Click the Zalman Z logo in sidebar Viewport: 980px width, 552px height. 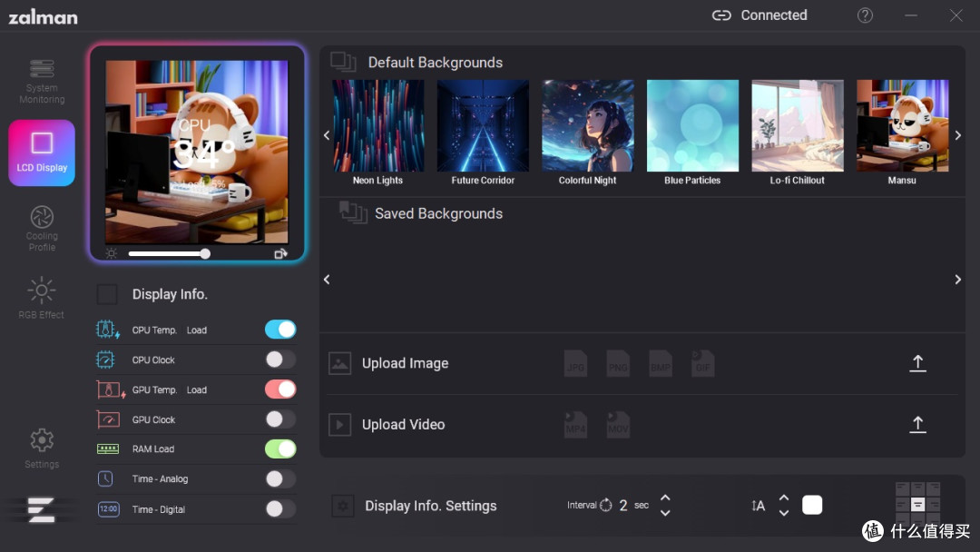tap(41, 509)
